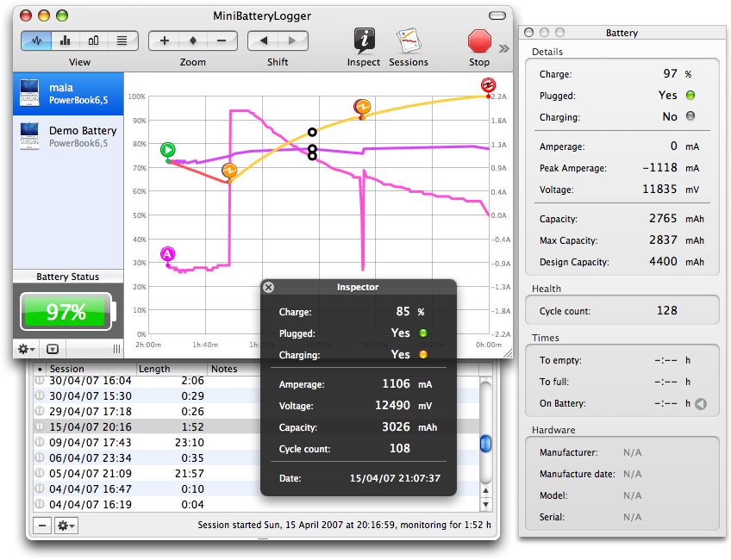The height and width of the screenshot is (560, 731).
Task: Close the Inspector panel
Action: [x=268, y=287]
